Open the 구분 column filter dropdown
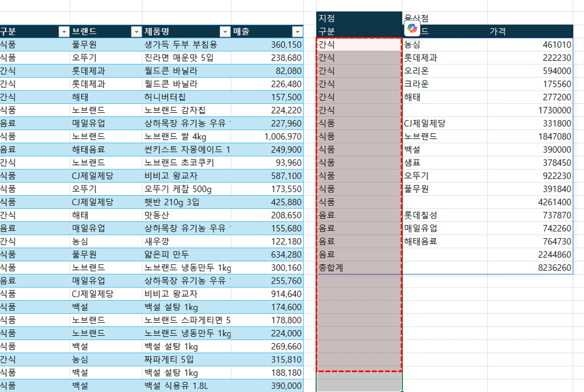This screenshot has height=392, width=584. point(64,32)
